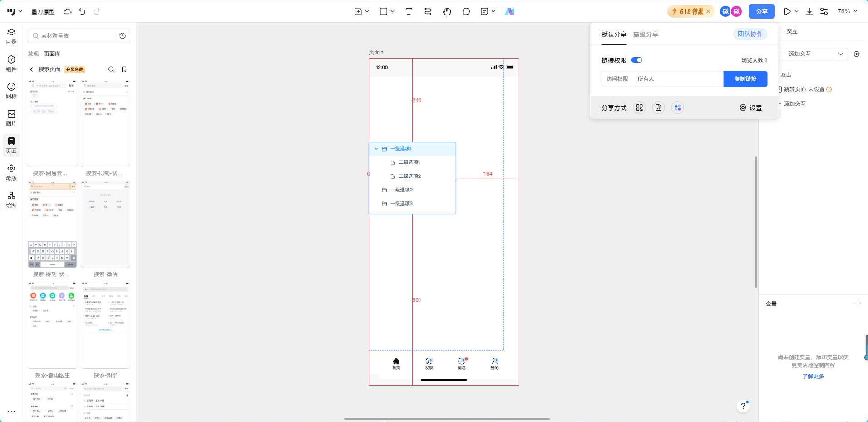Open the 目录 panel in sidebar
The width and height of the screenshot is (868, 422).
11,36
